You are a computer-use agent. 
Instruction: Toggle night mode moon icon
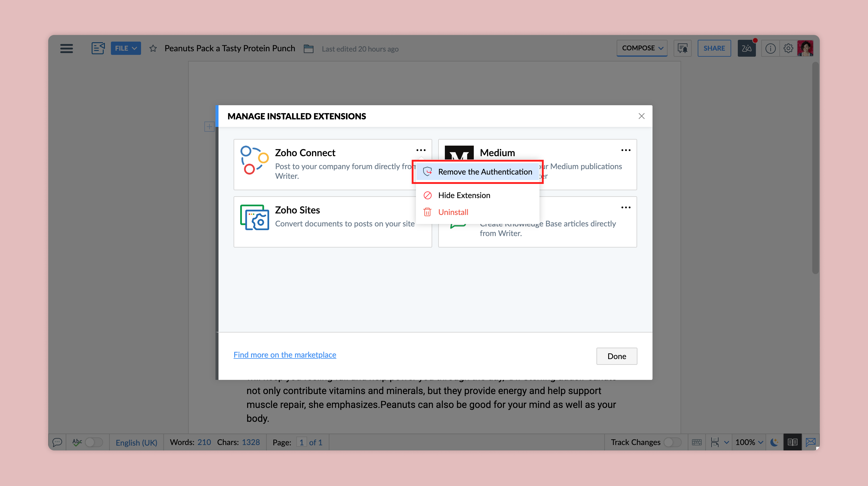[775, 442]
